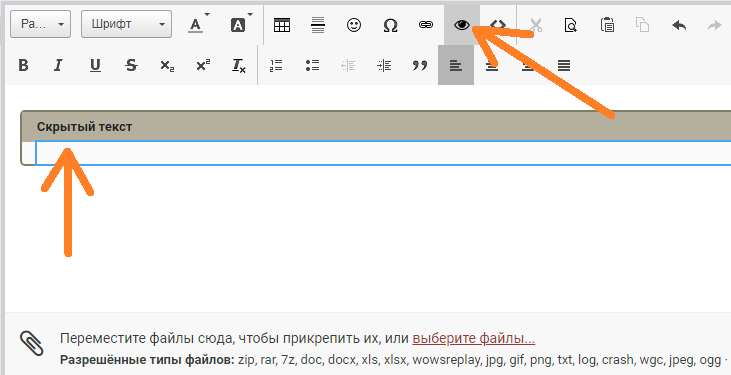Click the document preview magnifier icon
Image resolution: width=731 pixels, height=375 pixels.
[571, 25]
